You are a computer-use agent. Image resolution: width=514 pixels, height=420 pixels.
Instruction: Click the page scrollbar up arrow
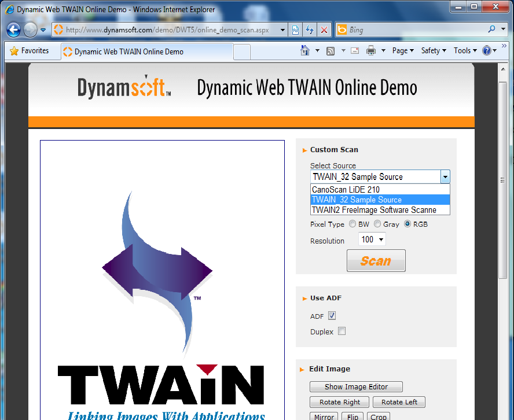tap(503, 69)
